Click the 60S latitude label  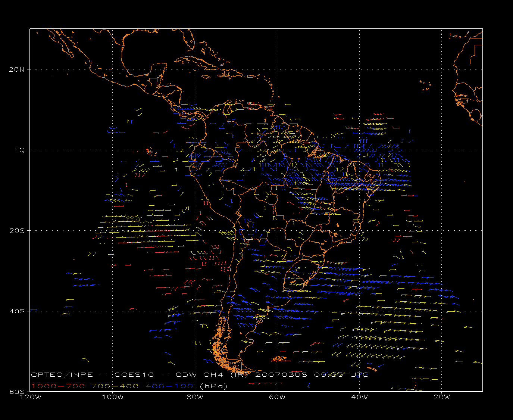pyautogui.click(x=17, y=392)
